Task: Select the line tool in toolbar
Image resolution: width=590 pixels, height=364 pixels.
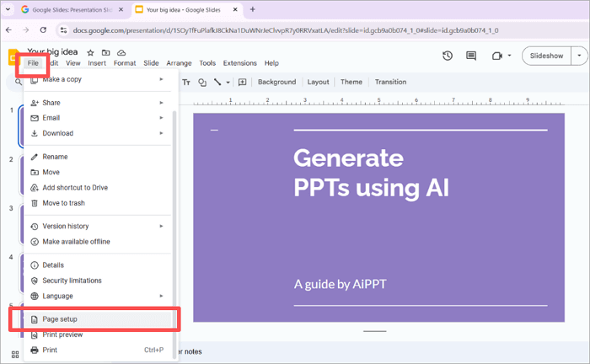Action: (217, 83)
